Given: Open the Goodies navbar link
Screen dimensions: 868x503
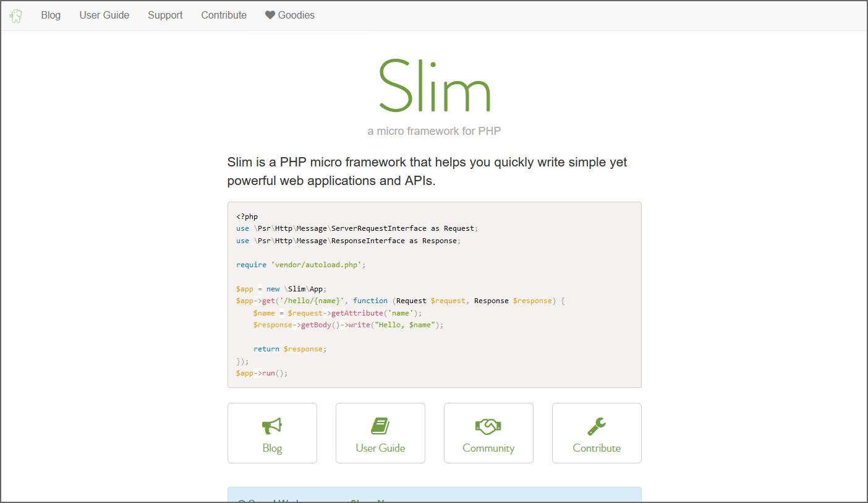Looking at the screenshot, I should (290, 15).
